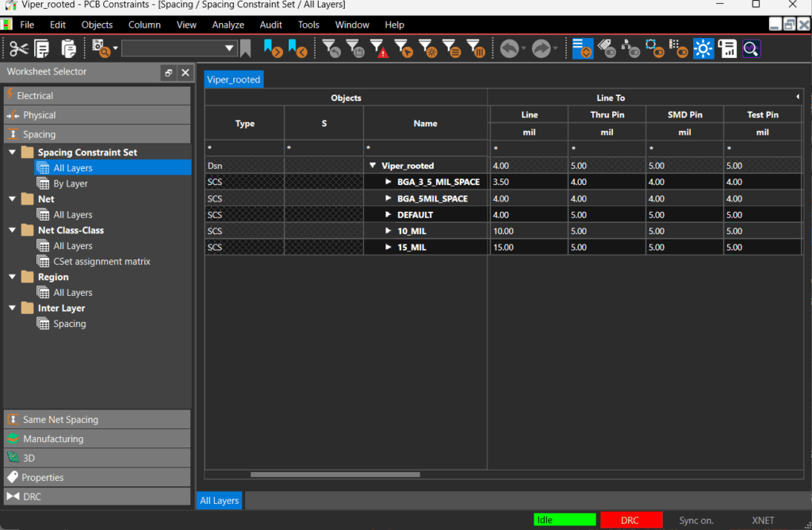Open the Find magnifier tool at toolbar right
Viewport: 812px width, 530px height.
tap(751, 48)
